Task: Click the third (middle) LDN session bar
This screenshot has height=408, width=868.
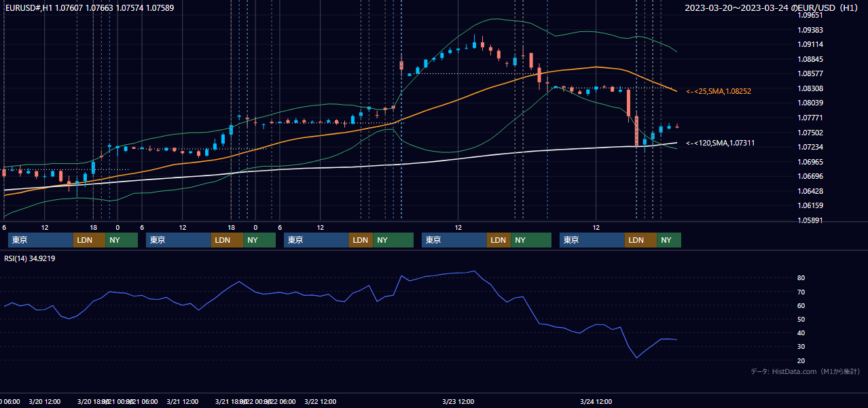Action: [361, 240]
